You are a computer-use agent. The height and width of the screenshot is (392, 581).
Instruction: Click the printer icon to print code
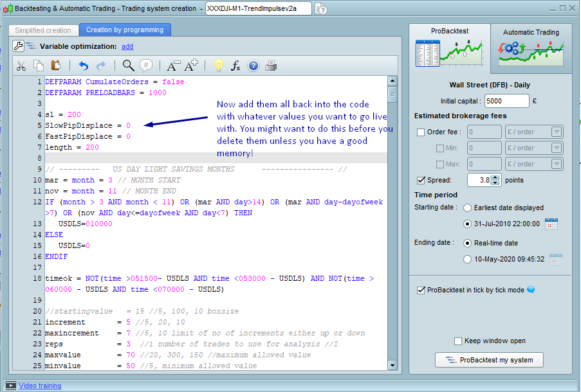pyautogui.click(x=271, y=66)
